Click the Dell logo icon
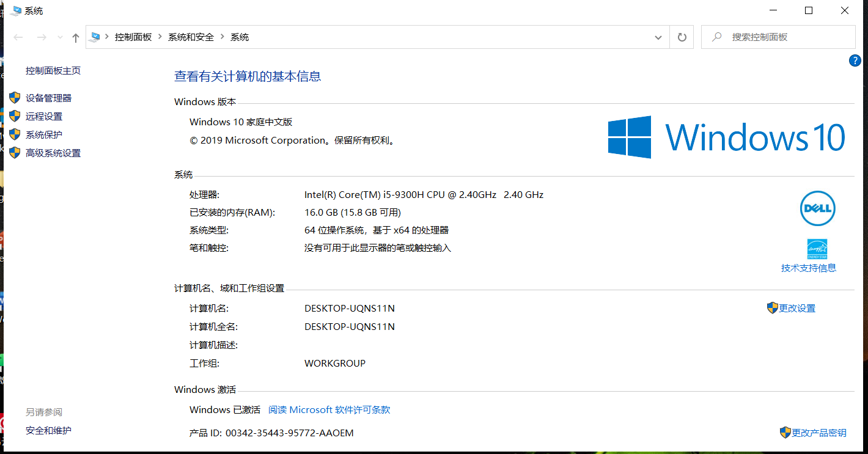The height and width of the screenshot is (454, 868). [x=817, y=208]
